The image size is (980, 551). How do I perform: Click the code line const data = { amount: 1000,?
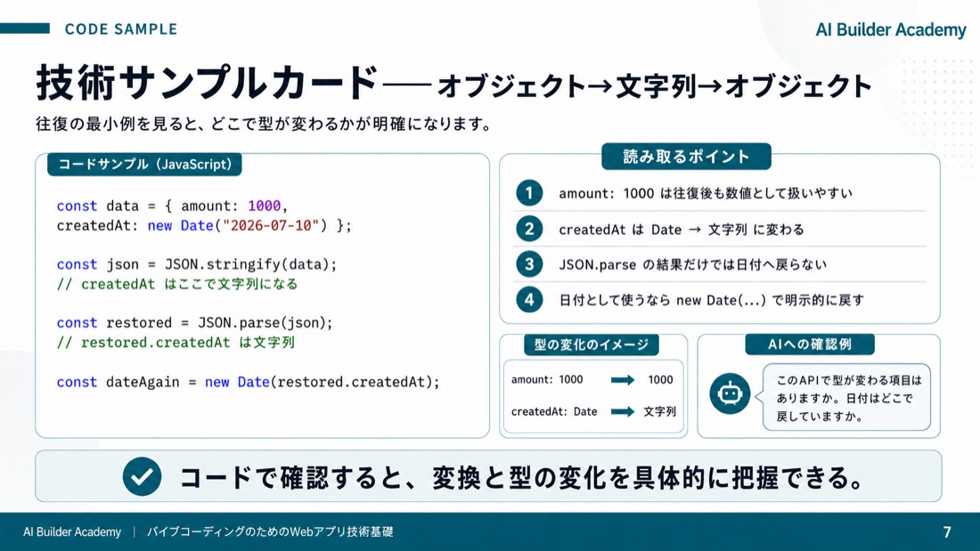coord(172,206)
